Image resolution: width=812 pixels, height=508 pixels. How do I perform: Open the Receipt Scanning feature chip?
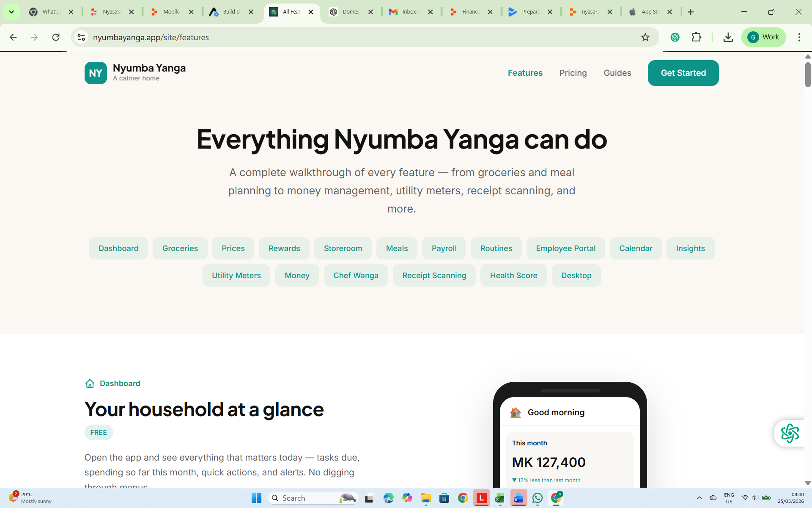(x=434, y=275)
